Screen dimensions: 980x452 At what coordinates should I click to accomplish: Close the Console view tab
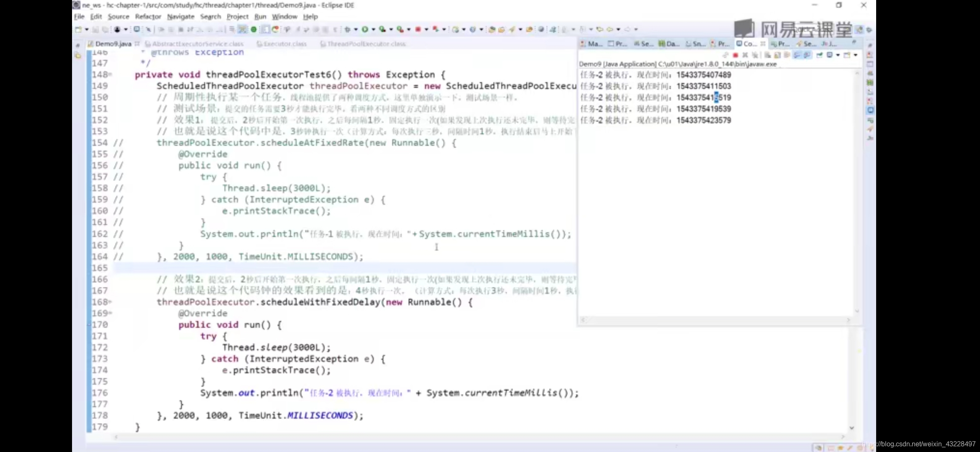coord(763,44)
